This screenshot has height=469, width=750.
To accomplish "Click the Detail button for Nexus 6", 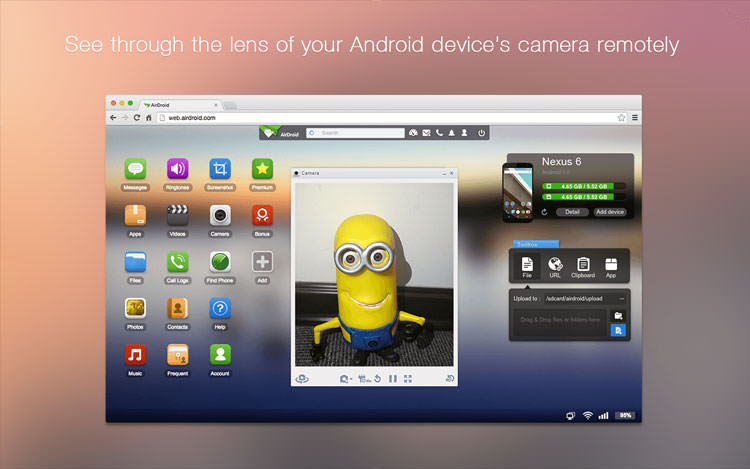I will point(572,212).
